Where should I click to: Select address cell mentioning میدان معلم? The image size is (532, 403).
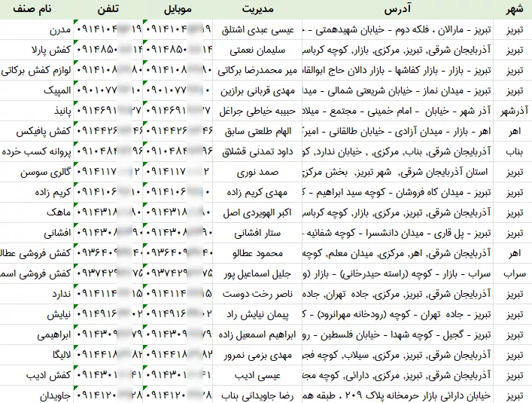[x=397, y=254]
